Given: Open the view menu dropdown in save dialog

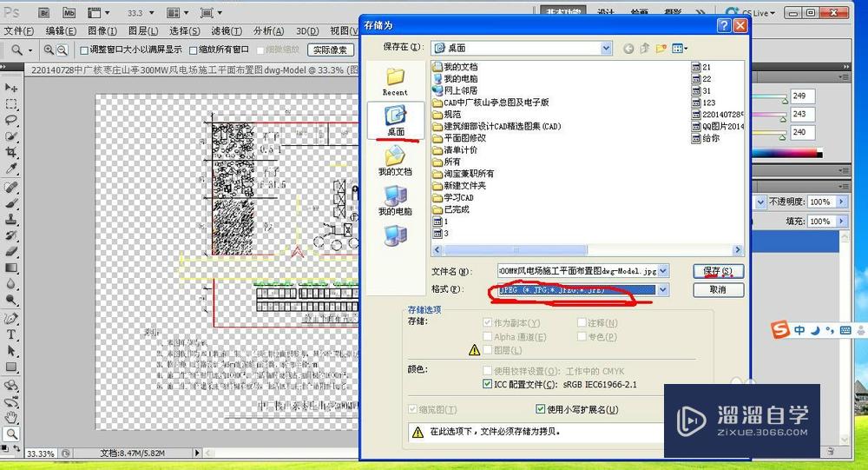Looking at the screenshot, I should [x=680, y=49].
